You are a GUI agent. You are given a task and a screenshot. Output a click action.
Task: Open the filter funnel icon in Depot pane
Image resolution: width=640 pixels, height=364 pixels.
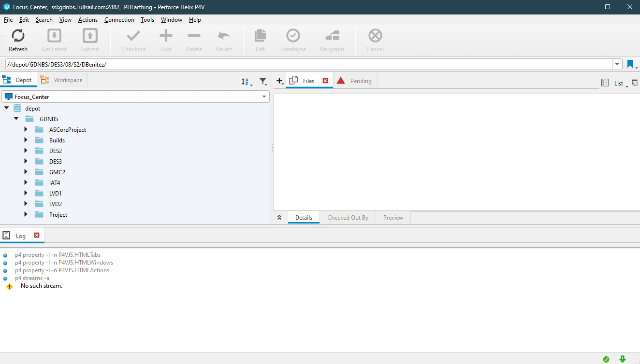tap(262, 82)
